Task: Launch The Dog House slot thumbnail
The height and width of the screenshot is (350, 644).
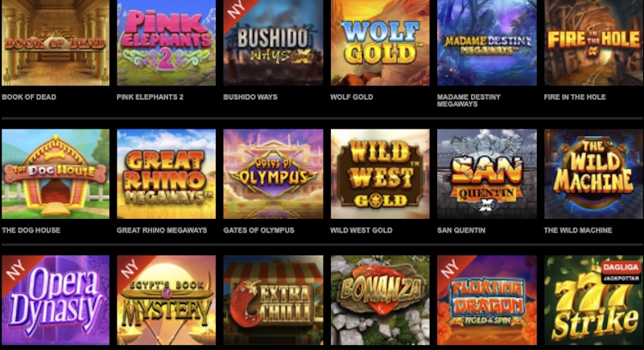Action: 56,174
